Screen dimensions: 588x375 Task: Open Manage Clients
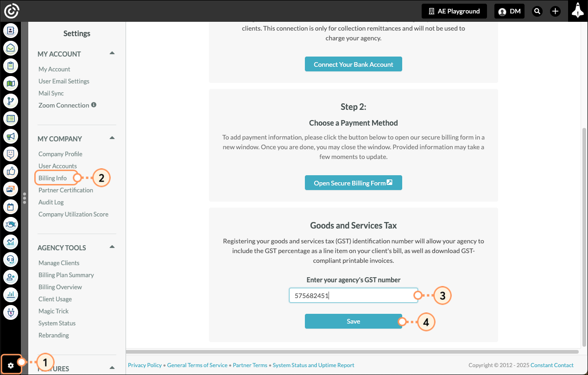59,263
